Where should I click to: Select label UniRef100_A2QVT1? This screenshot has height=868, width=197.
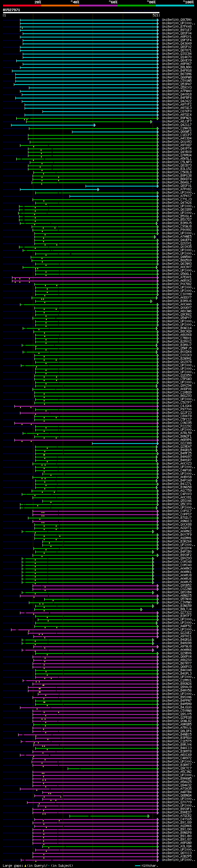tap(177, 528)
